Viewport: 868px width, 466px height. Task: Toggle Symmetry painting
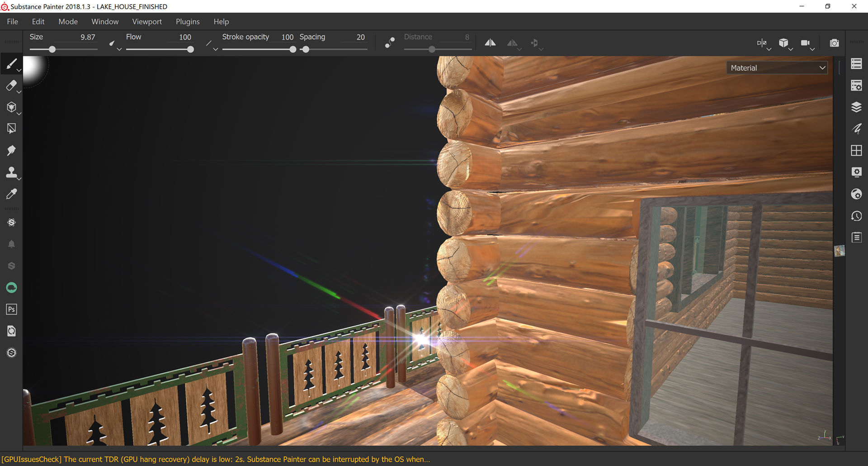(490, 43)
